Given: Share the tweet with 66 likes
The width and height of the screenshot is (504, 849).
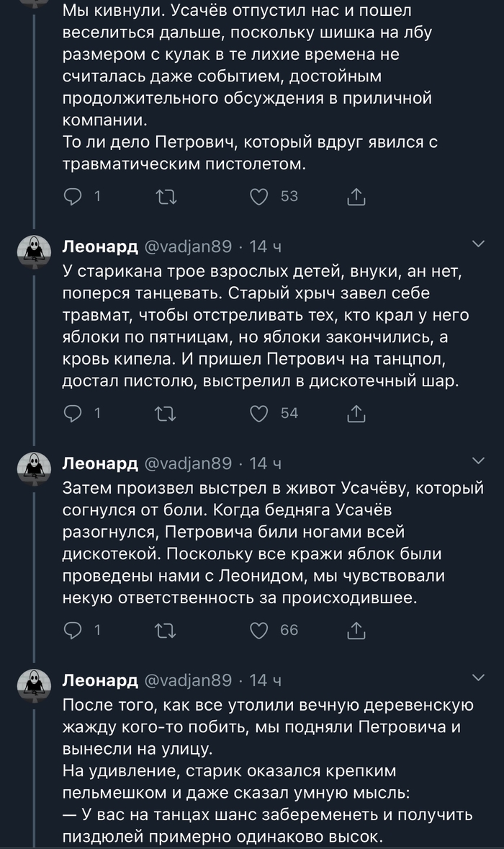Looking at the screenshot, I should 356,630.
